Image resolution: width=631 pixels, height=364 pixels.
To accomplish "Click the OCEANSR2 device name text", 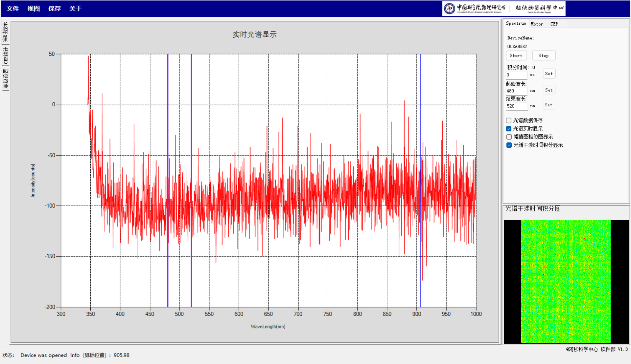I will pos(517,47).
